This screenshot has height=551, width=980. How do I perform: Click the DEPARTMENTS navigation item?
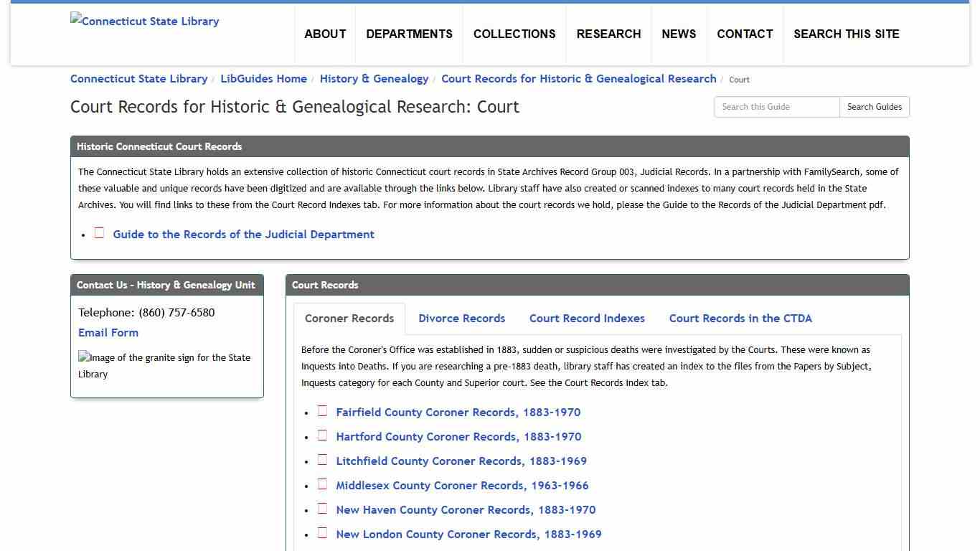(x=409, y=34)
